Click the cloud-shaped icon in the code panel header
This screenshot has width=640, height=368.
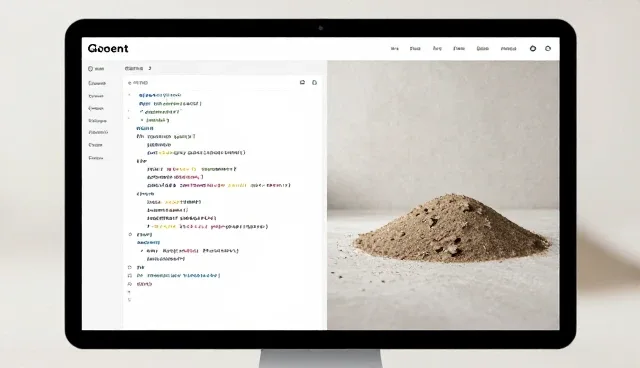tap(302, 82)
